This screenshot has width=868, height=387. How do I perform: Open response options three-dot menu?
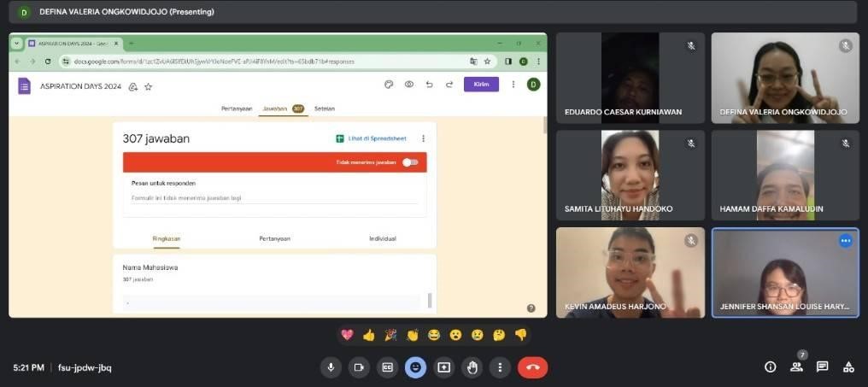point(424,138)
